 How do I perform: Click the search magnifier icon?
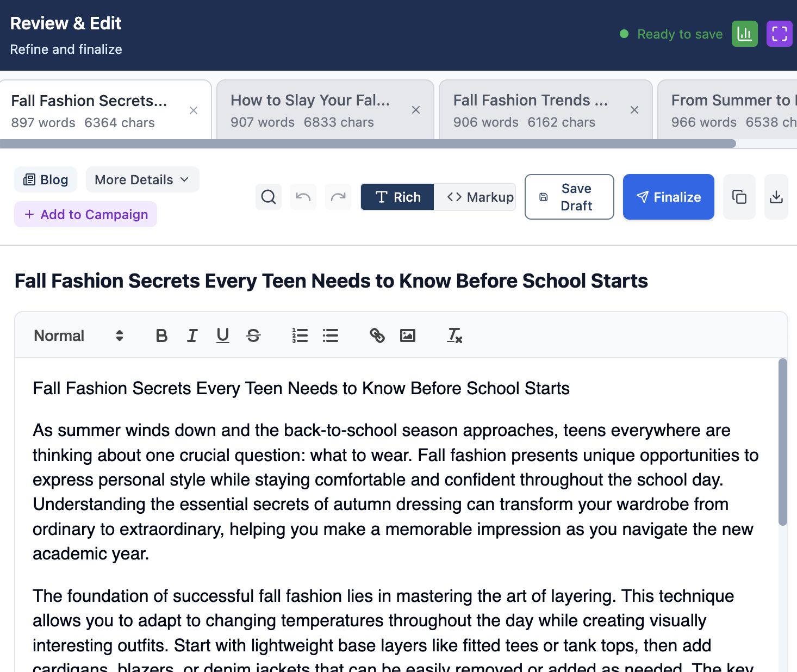tap(269, 197)
